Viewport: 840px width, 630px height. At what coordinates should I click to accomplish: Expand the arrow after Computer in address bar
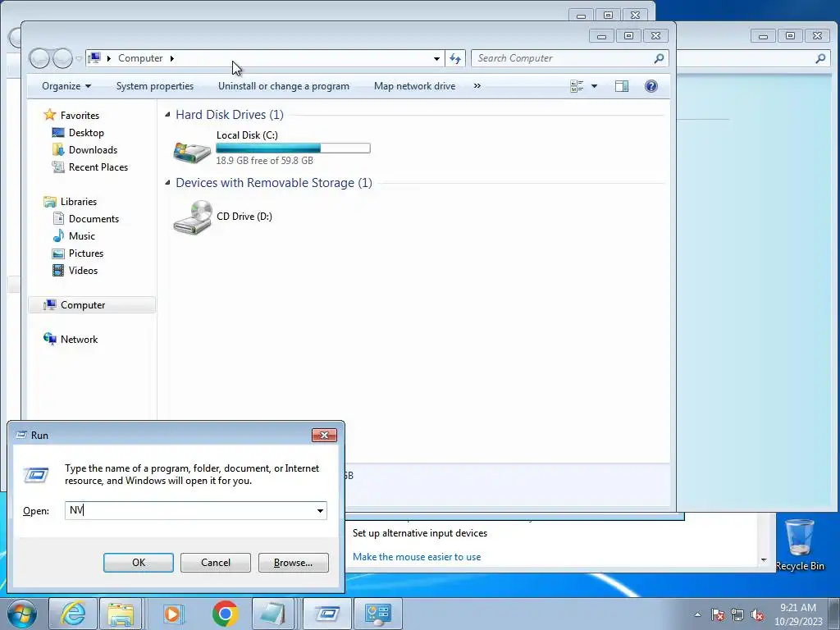[172, 58]
